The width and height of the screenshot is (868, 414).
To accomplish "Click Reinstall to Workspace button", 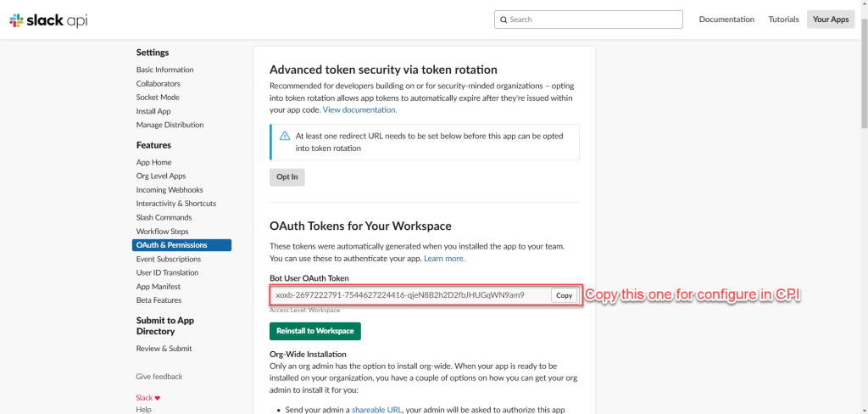I will coord(315,331).
